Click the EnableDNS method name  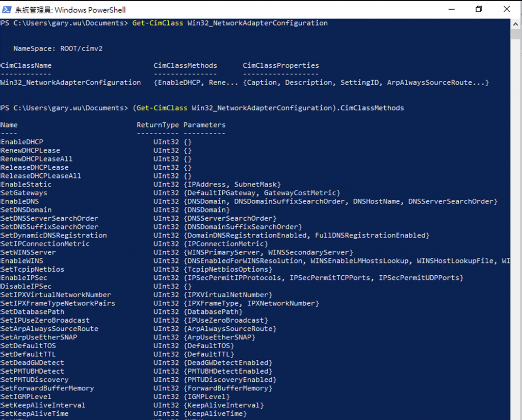[20, 201]
